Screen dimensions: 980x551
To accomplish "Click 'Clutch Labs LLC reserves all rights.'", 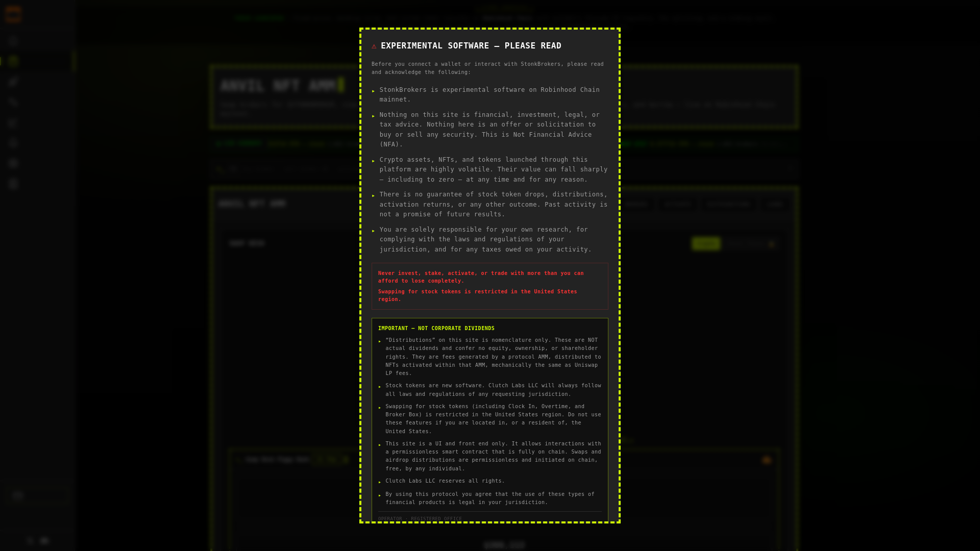I will 445,481.
